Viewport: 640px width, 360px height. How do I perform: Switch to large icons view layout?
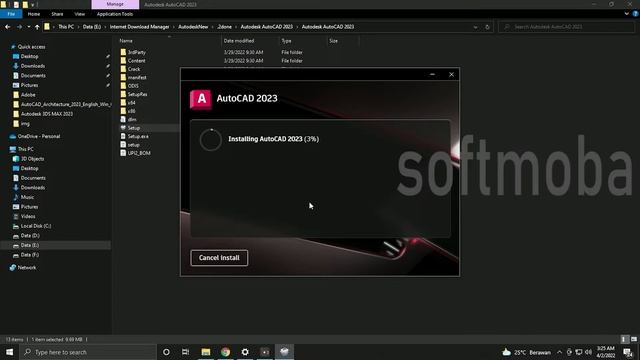pyautogui.click(x=633, y=339)
